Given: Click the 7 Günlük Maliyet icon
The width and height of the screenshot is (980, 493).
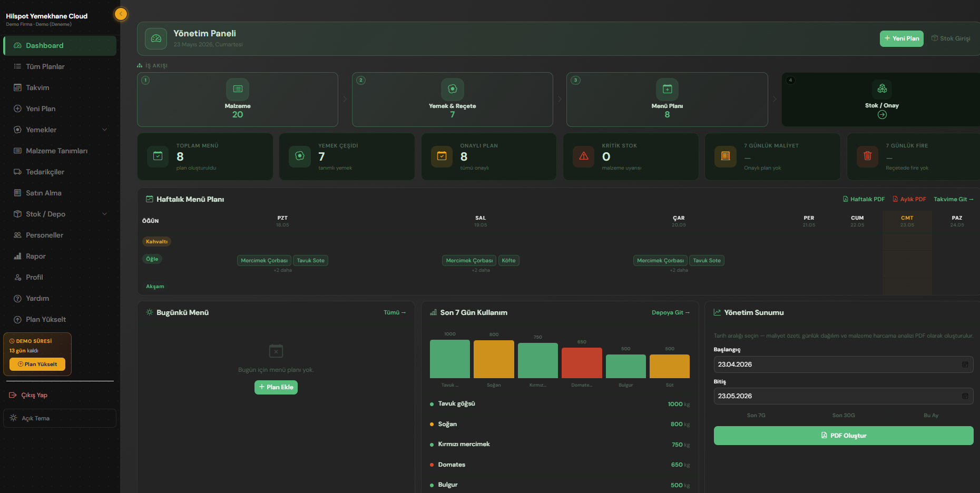Looking at the screenshot, I should pyautogui.click(x=726, y=156).
